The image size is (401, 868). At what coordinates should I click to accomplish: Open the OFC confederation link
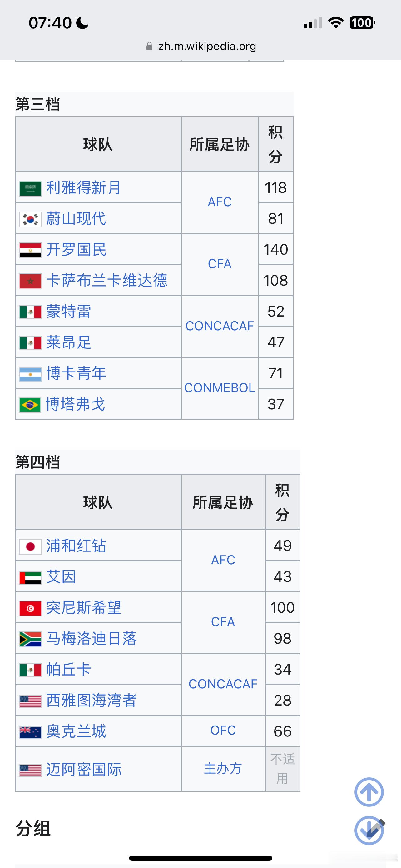223,730
